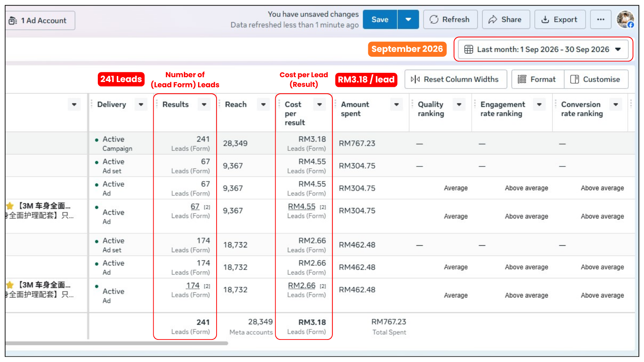The width and height of the screenshot is (644, 362).
Task: Click the underlined RM4.55 cost value
Action: pos(301,206)
